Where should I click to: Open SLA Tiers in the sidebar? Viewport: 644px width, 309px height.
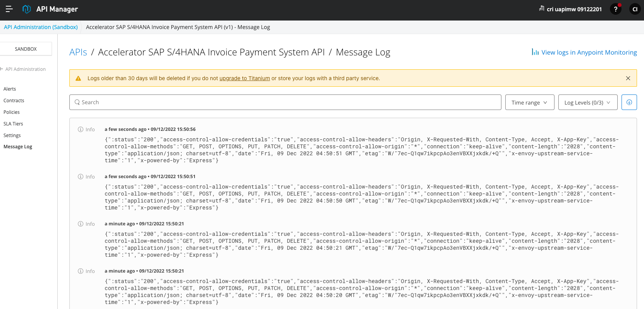(13, 124)
